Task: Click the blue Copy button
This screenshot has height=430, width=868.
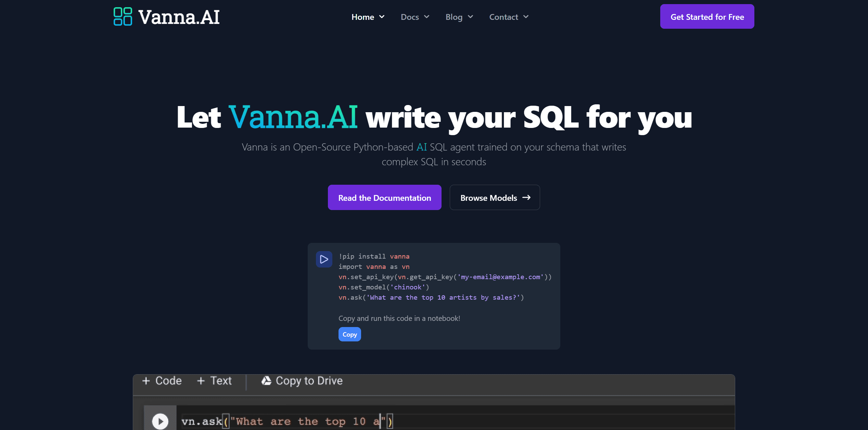Action: pyautogui.click(x=350, y=334)
